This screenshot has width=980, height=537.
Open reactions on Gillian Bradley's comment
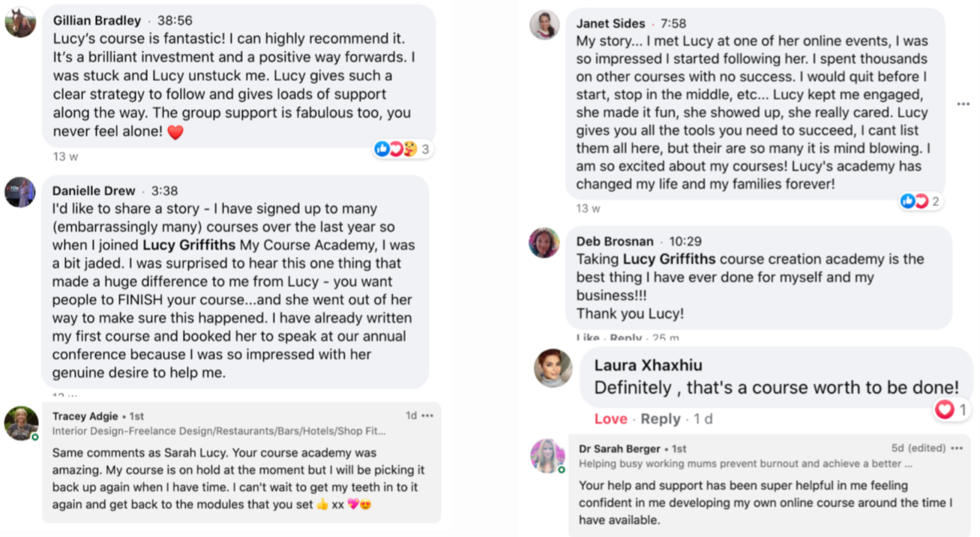[403, 149]
